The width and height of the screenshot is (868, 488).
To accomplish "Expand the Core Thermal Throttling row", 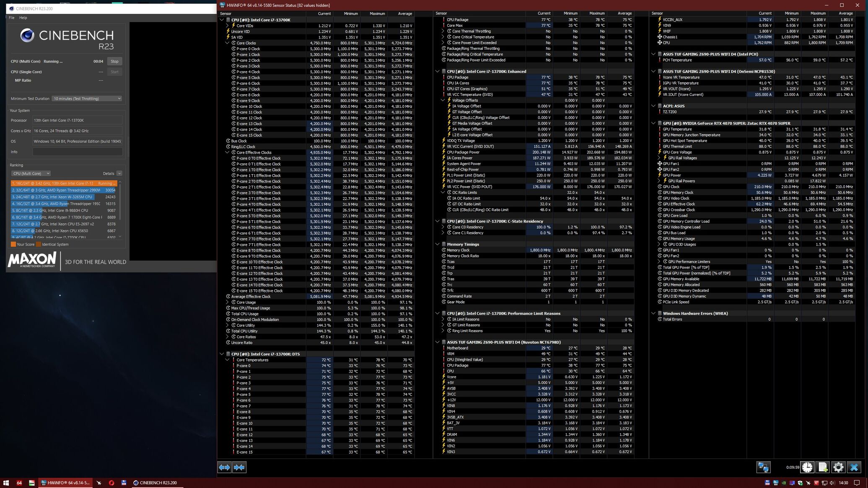I will click(x=443, y=31).
